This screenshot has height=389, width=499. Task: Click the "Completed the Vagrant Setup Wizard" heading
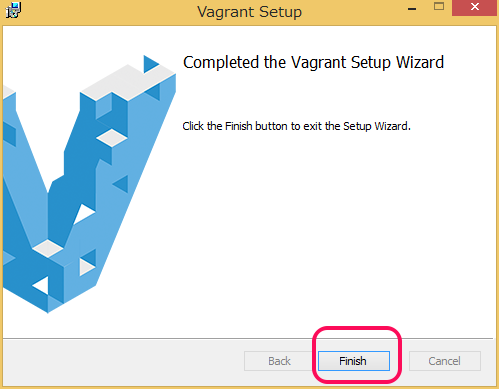(x=313, y=62)
